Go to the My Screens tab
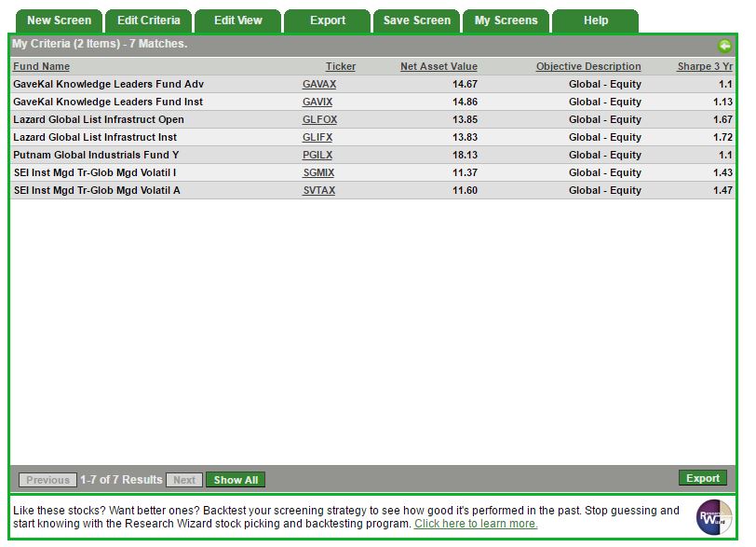Image resolution: width=756 pixels, height=547 pixels. (x=506, y=21)
